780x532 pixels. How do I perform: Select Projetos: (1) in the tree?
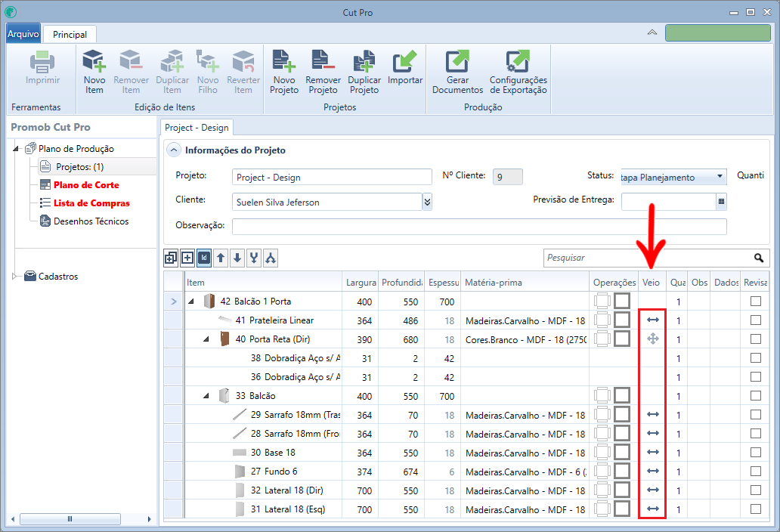click(x=79, y=166)
